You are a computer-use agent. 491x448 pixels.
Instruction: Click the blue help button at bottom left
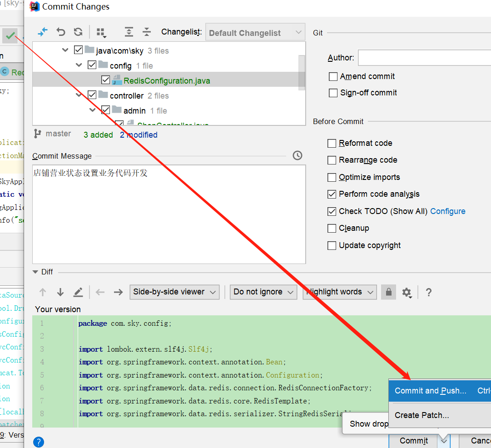point(39,442)
